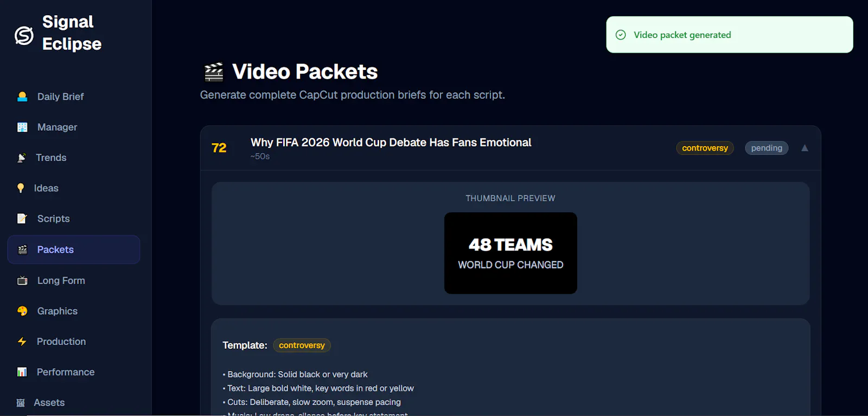Click the title 'Why FIFA 2026 World Cup Debate Has Fans Emotional'
The height and width of the screenshot is (416, 868).
click(x=391, y=143)
